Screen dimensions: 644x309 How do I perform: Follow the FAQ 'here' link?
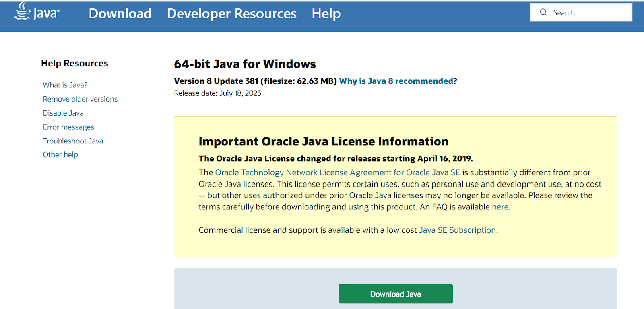click(500, 207)
